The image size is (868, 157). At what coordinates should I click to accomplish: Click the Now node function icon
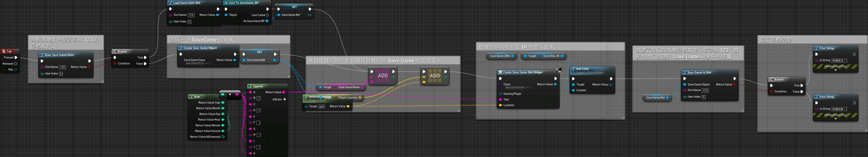(x=192, y=97)
